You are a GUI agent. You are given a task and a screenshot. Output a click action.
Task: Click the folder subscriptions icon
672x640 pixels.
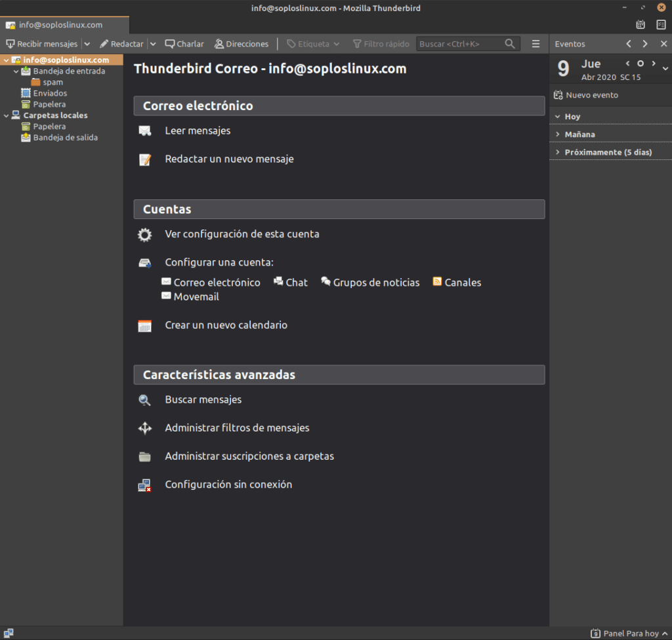145,456
